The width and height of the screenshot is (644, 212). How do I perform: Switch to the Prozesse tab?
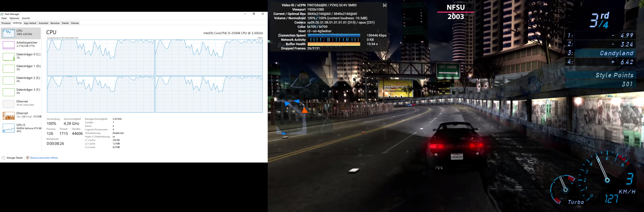pos(6,23)
